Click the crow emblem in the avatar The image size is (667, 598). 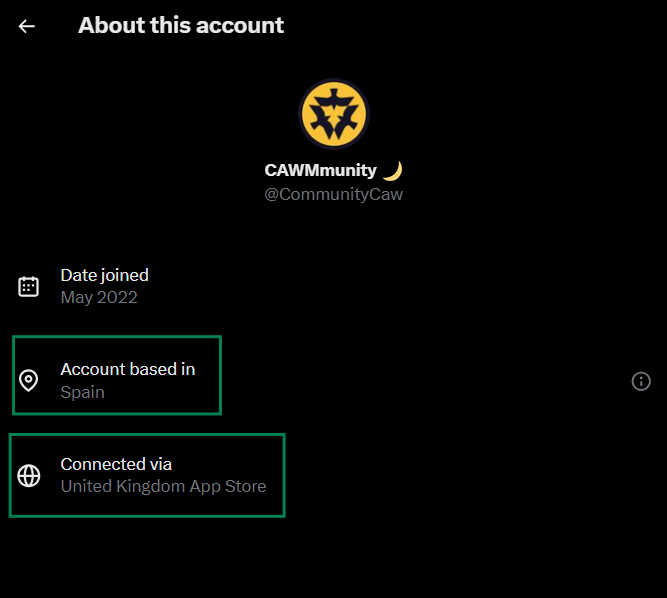click(x=334, y=114)
